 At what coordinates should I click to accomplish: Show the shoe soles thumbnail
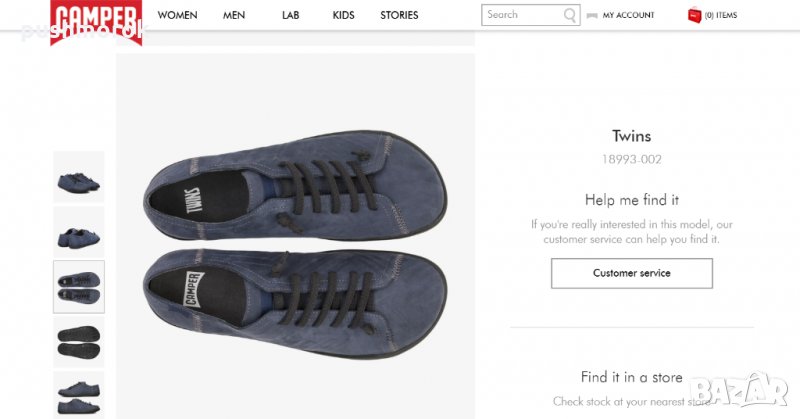coord(78,342)
